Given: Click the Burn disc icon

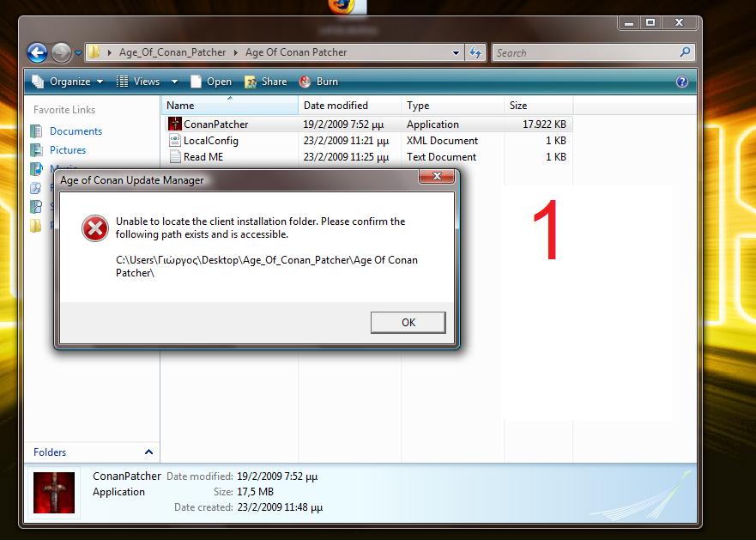Looking at the screenshot, I should (x=305, y=82).
